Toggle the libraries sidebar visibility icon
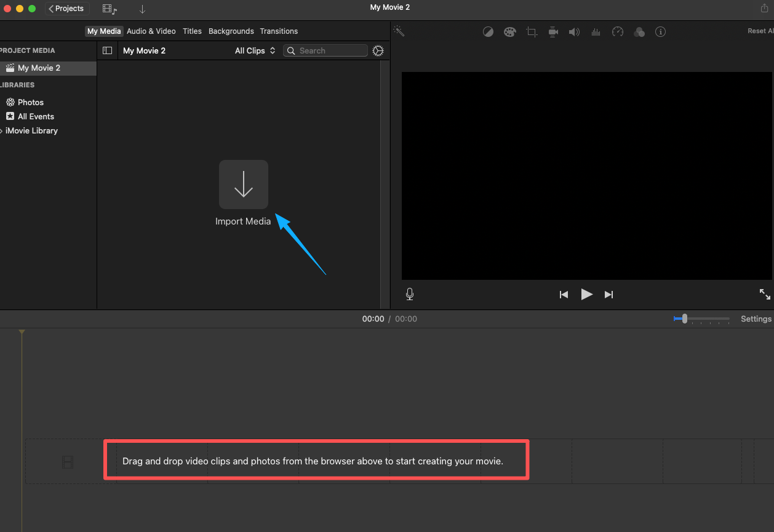 [x=107, y=51]
